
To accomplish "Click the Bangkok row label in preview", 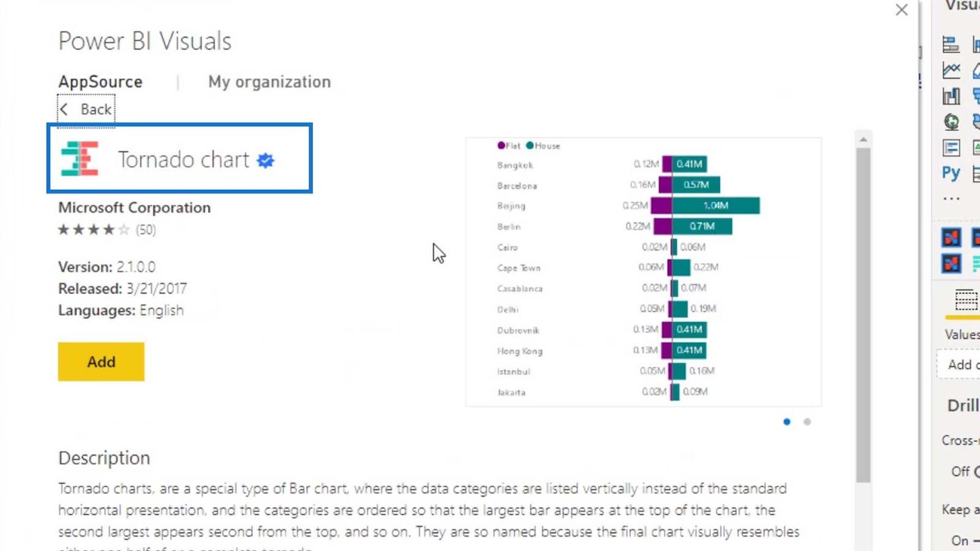I will pyautogui.click(x=515, y=165).
